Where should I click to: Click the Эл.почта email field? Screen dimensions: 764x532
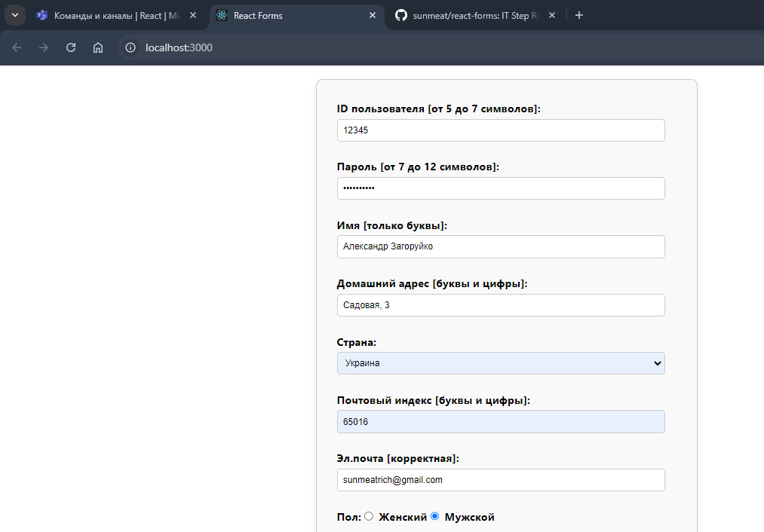(501, 480)
